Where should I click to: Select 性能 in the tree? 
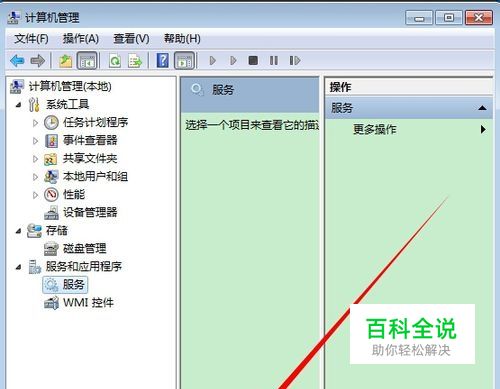(74, 195)
